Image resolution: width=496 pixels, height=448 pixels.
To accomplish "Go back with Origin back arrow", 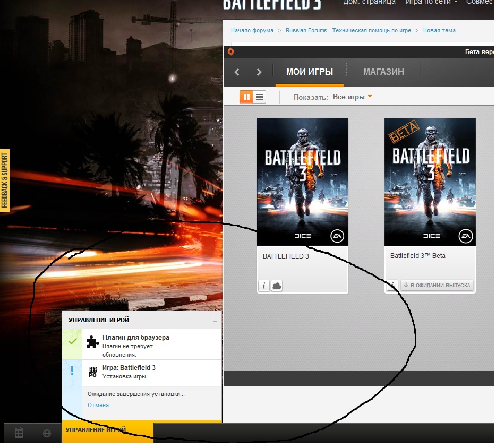I will [x=237, y=72].
